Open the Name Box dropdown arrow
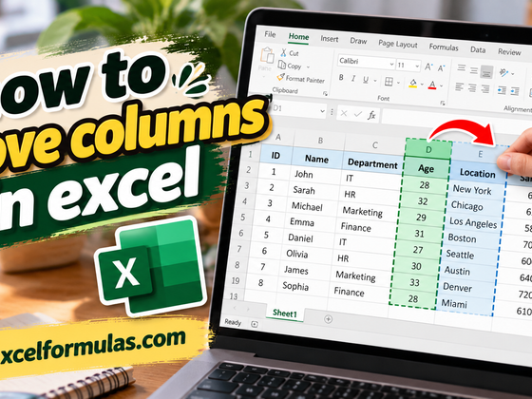The image size is (532, 399). coord(322,110)
